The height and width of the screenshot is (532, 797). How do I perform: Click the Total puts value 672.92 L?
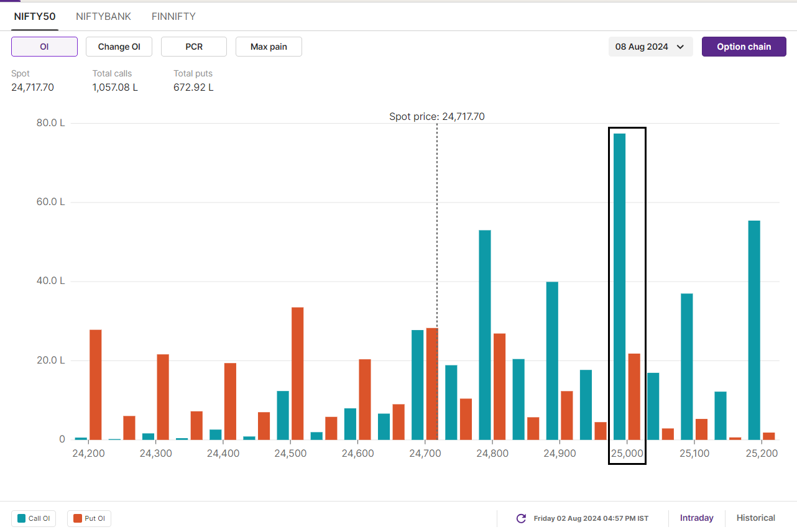193,87
